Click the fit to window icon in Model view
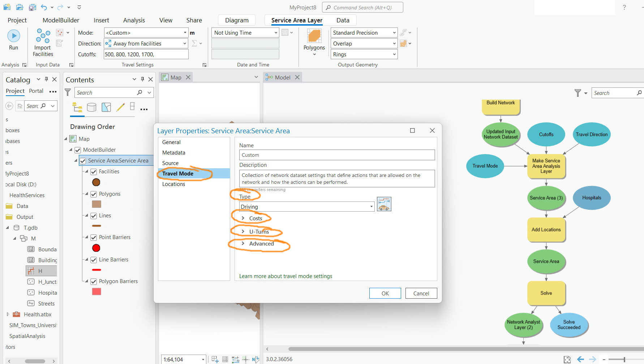Image resolution: width=644 pixels, height=364 pixels. click(567, 359)
